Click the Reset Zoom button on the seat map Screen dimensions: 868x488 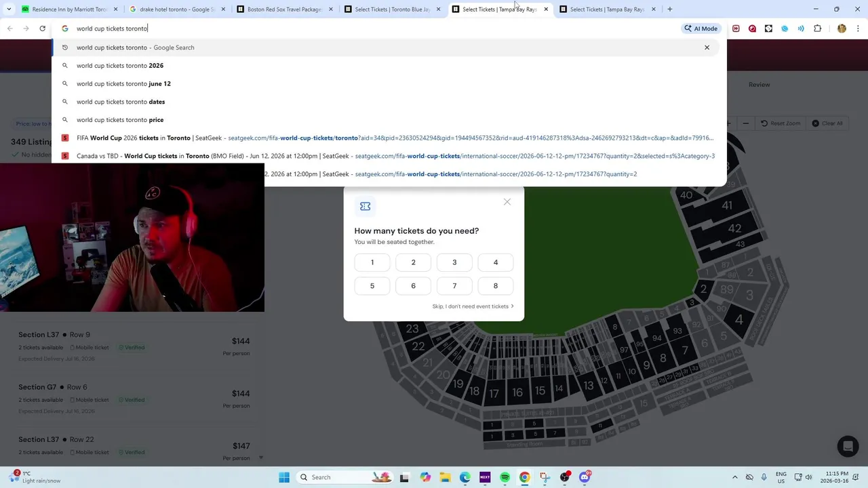coord(781,123)
